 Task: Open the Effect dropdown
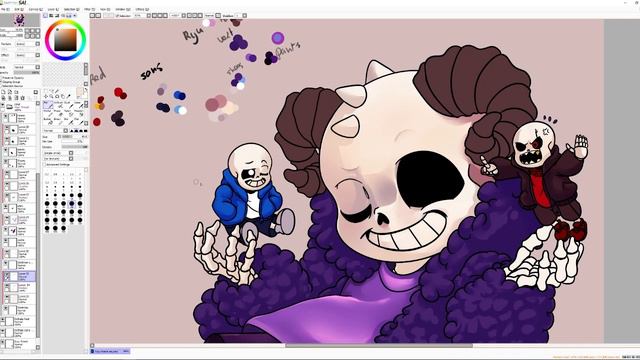pyautogui.click(x=27, y=55)
